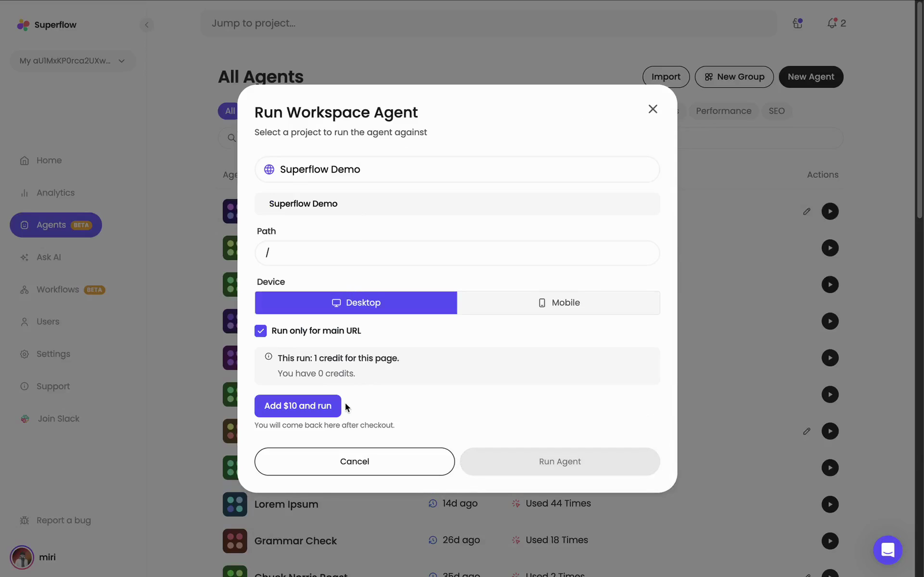Close the Run Workspace Agent dialog
Viewport: 924px width, 577px height.
pyautogui.click(x=653, y=109)
